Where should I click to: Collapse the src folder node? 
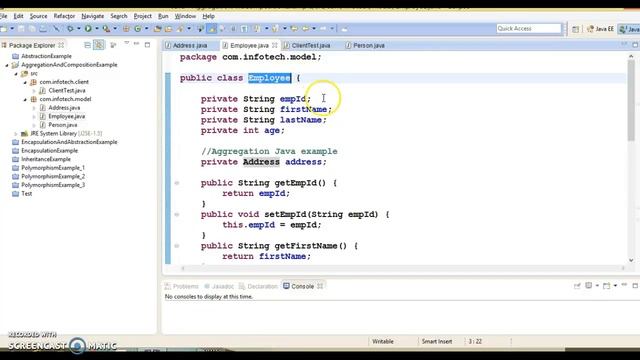[16, 74]
